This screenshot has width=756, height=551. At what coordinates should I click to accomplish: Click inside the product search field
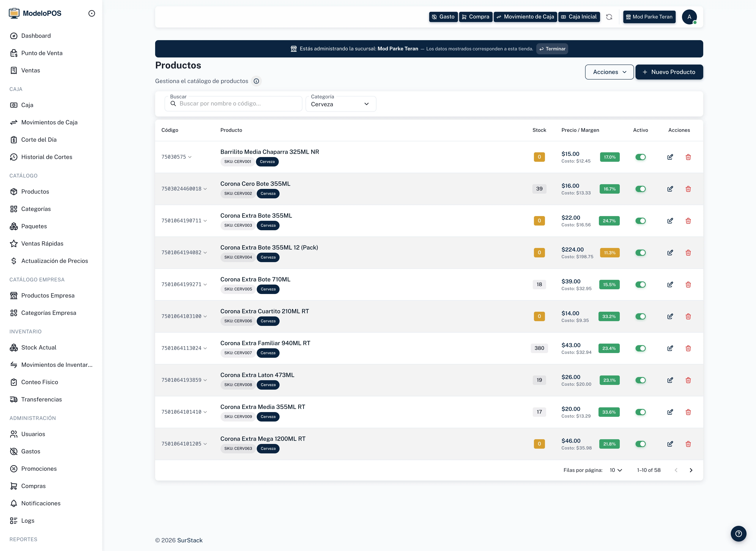click(x=233, y=103)
